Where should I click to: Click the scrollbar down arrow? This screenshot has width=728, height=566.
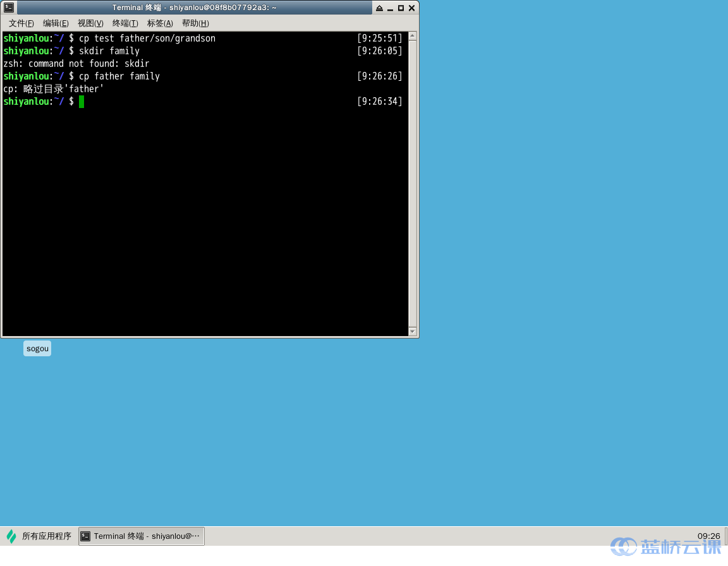tap(413, 331)
